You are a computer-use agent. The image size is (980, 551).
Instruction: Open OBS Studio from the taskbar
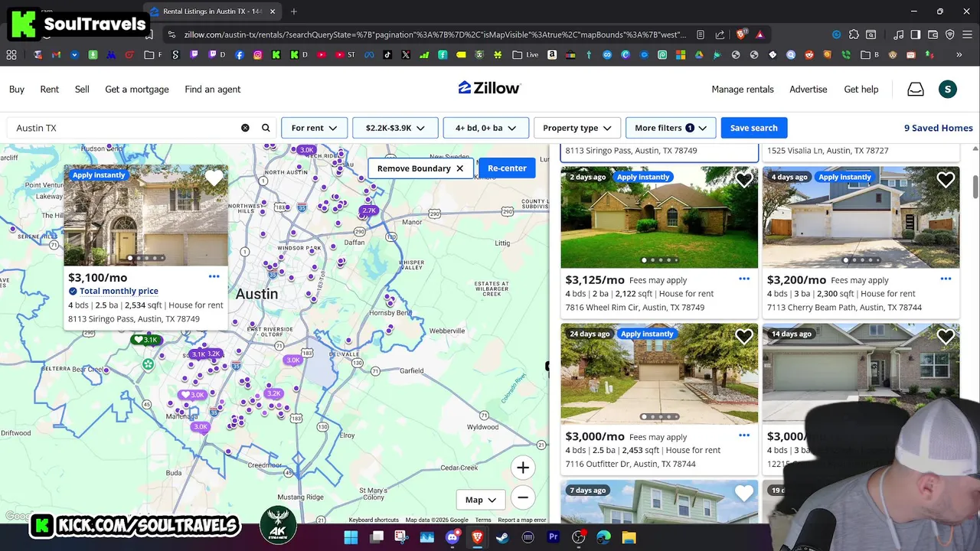tap(578, 537)
